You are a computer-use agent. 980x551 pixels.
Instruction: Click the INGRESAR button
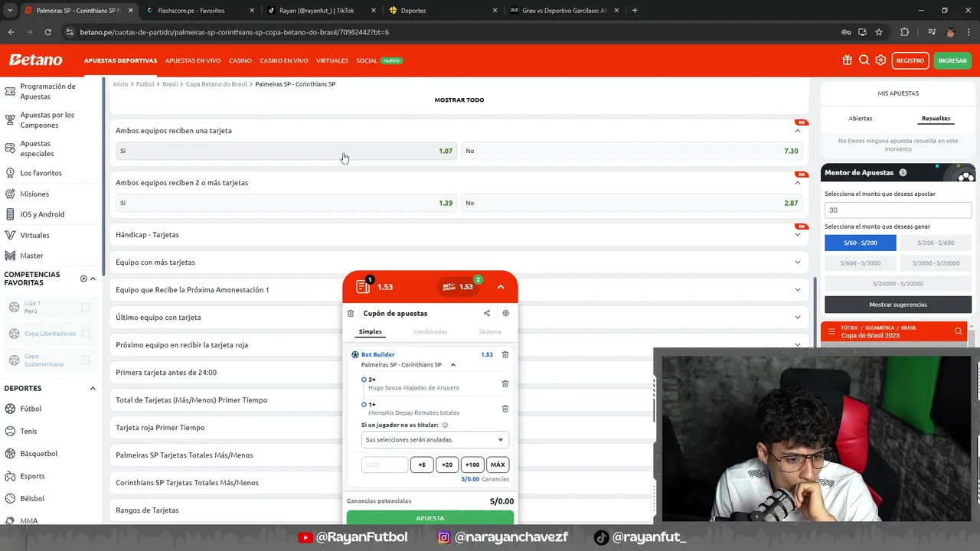click(x=952, y=60)
